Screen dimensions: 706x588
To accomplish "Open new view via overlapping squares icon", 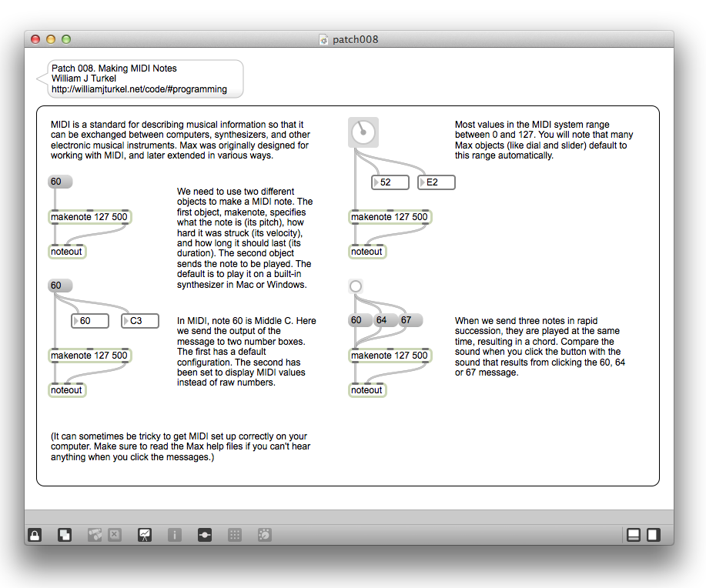I will [65, 535].
